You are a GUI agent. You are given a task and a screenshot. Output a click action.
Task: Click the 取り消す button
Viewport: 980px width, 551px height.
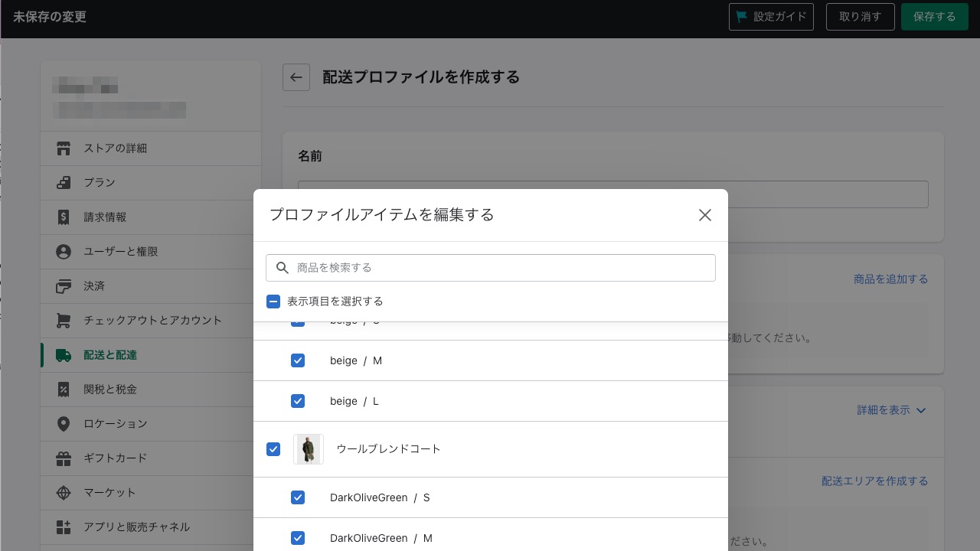click(861, 16)
